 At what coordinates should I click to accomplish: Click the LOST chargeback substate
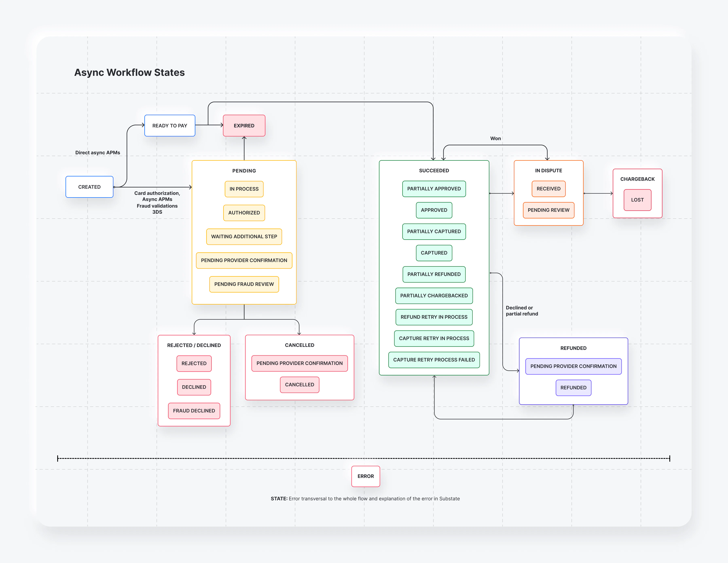[x=637, y=200]
